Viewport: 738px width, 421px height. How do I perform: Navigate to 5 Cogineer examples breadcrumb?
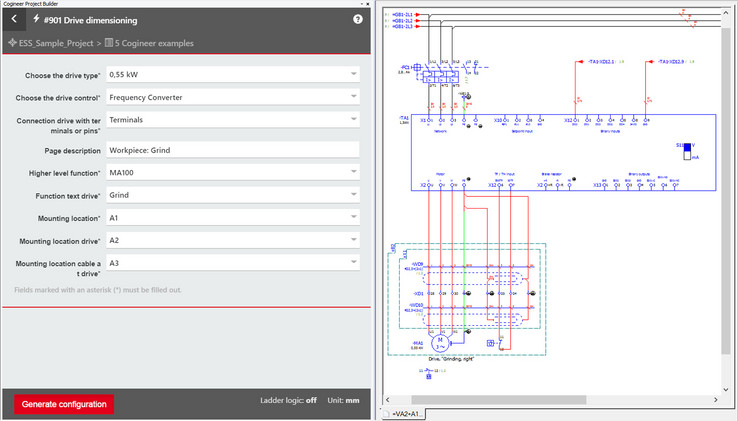pyautogui.click(x=154, y=44)
